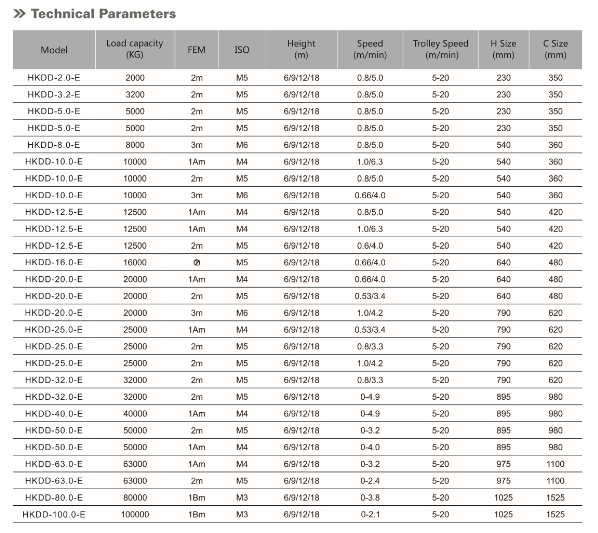Click 3m in the HKDD-8.0-E row
Image resolution: width=598 pixels, height=533 pixels.
point(196,145)
